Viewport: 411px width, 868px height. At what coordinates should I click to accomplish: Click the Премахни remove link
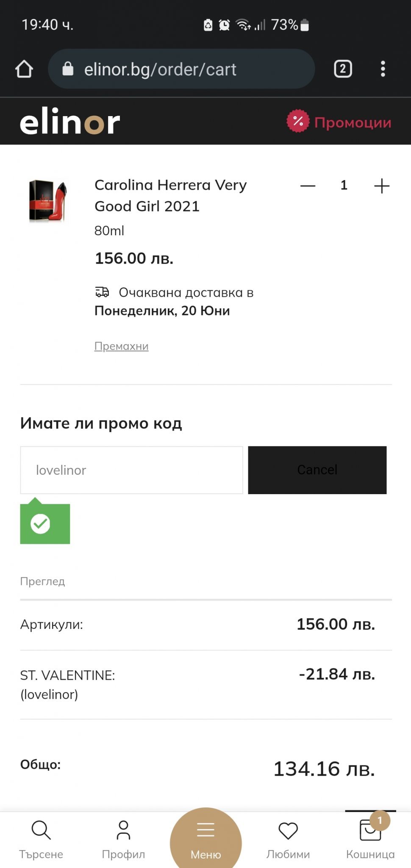point(121,346)
